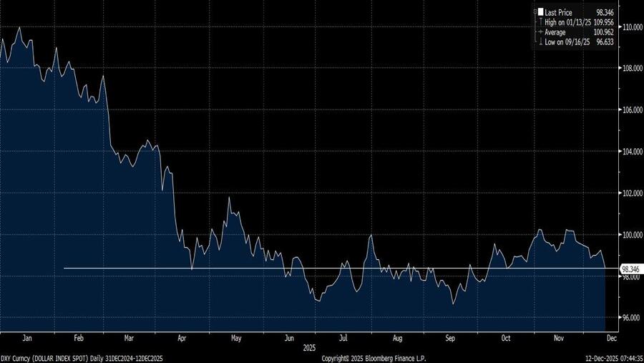Image resolution: width=644 pixels, height=363 pixels.
Task: Click the 110.000 y-axis marker arrow
Action: click(x=620, y=27)
